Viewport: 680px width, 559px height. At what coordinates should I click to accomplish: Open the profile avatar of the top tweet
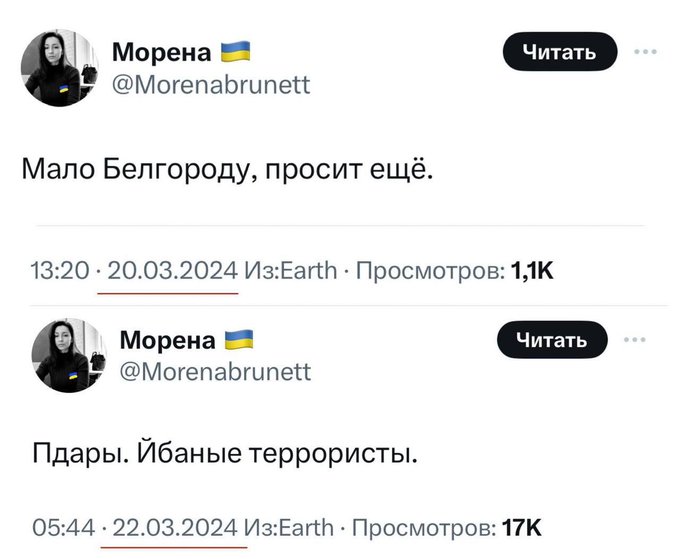60,68
